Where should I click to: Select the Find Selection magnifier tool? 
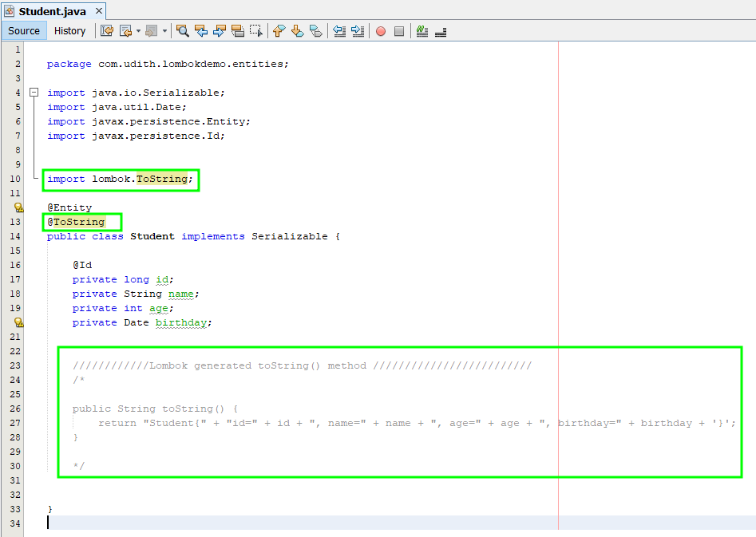(183, 30)
